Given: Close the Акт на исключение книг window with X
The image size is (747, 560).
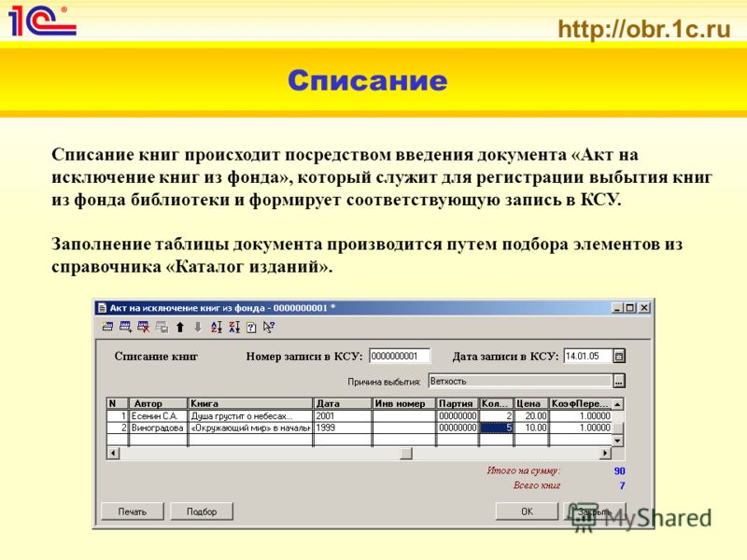Looking at the screenshot, I should [x=644, y=308].
